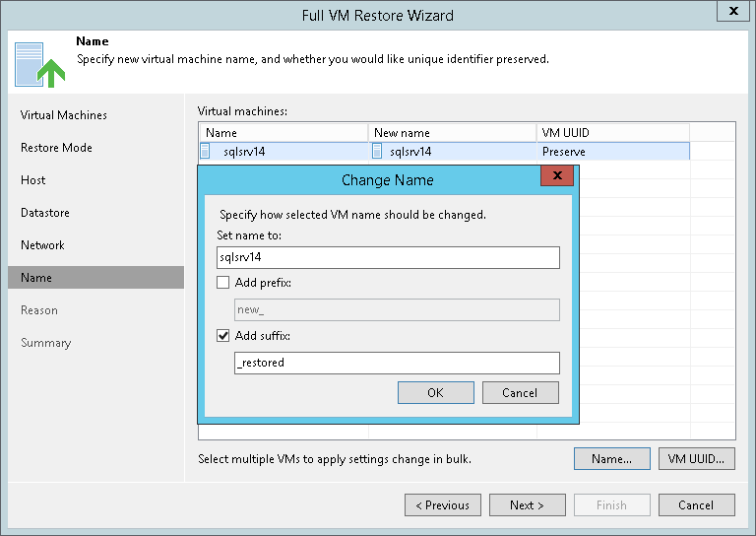Click the sqlsrv14 icon in New name column
Screen dimensions: 756x536
coord(377,152)
